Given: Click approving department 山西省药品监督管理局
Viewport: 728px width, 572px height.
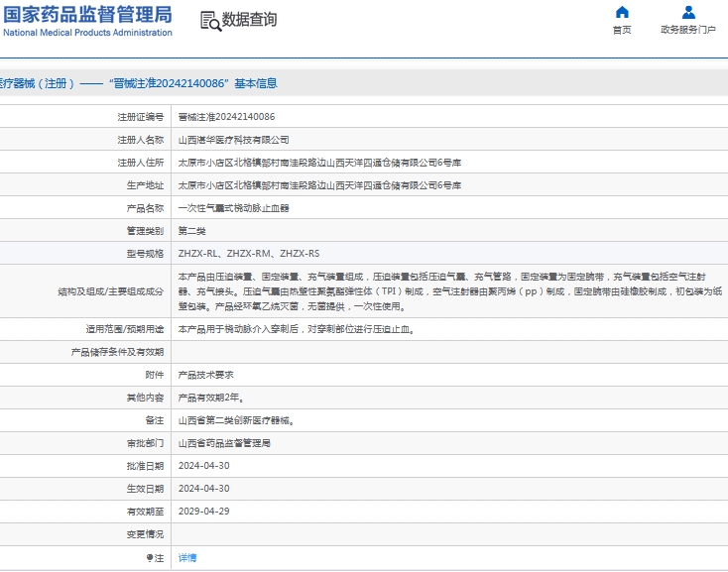Looking at the screenshot, I should click(224, 443).
